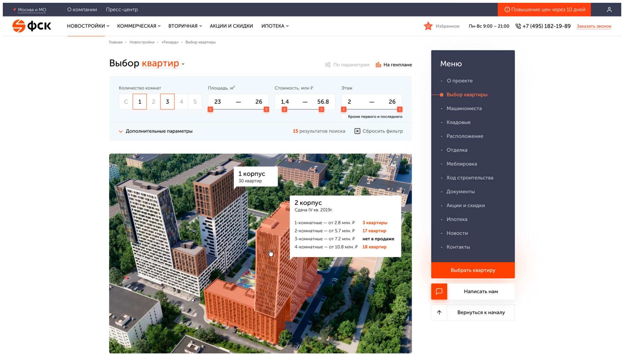Switch to the genplan view icon

378,65
